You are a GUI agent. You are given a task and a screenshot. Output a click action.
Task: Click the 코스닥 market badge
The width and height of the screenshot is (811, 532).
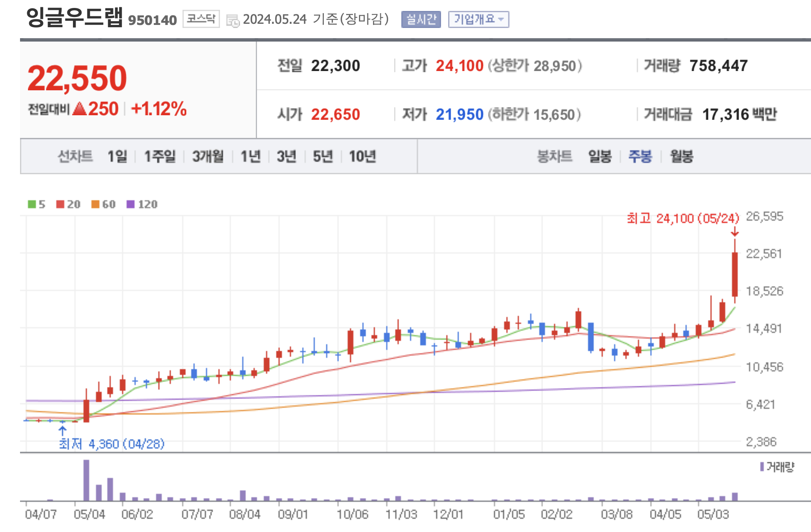tap(201, 19)
